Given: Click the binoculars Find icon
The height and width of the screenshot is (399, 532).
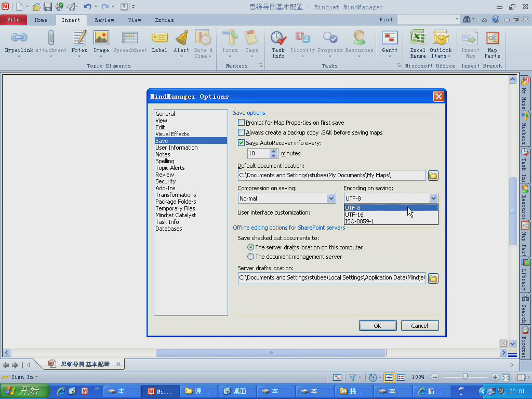Looking at the screenshot, I should point(467,20).
